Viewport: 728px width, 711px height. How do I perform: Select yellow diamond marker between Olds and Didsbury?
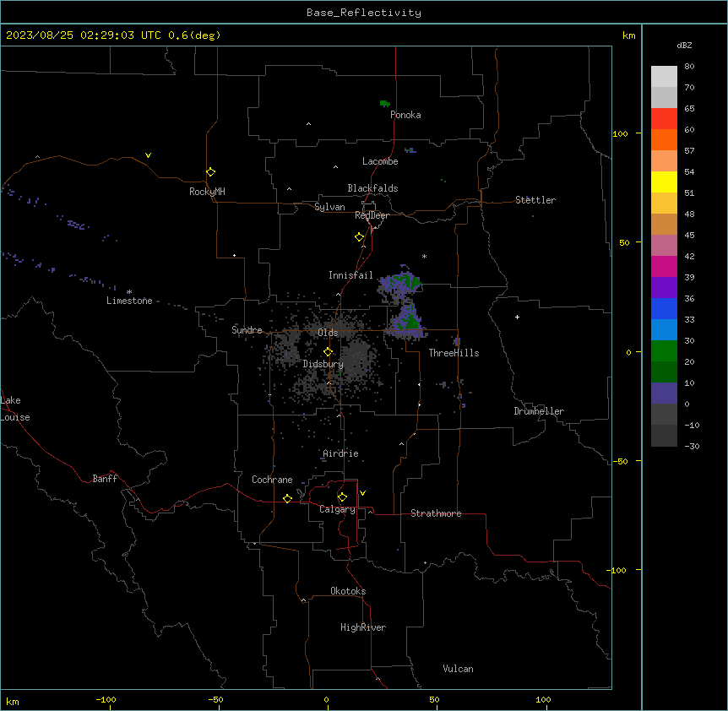coord(328,352)
